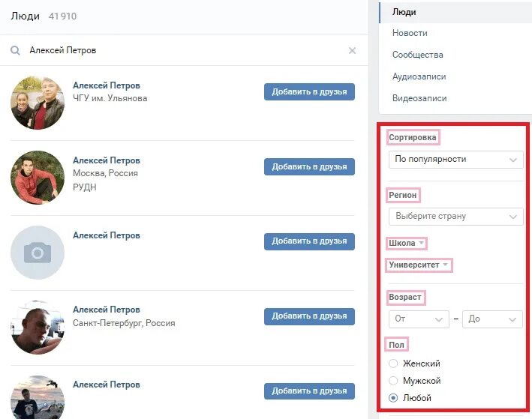Open the По популярности sorting dropdown
532x419 pixels.
click(455, 160)
